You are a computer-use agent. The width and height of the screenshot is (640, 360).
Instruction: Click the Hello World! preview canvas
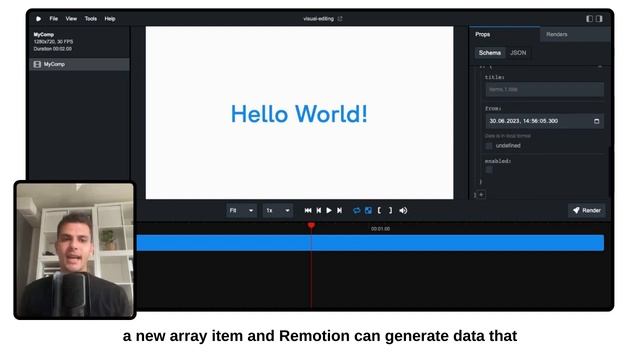click(x=300, y=113)
